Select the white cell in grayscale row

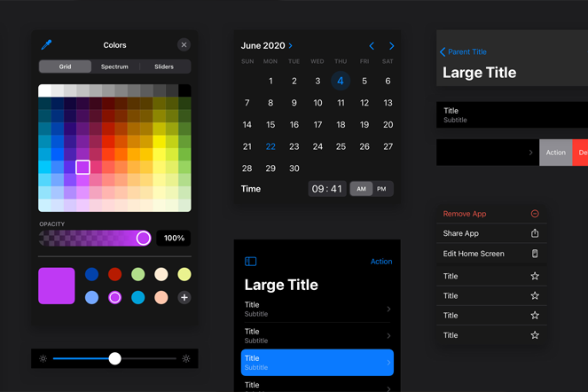[x=44, y=90]
